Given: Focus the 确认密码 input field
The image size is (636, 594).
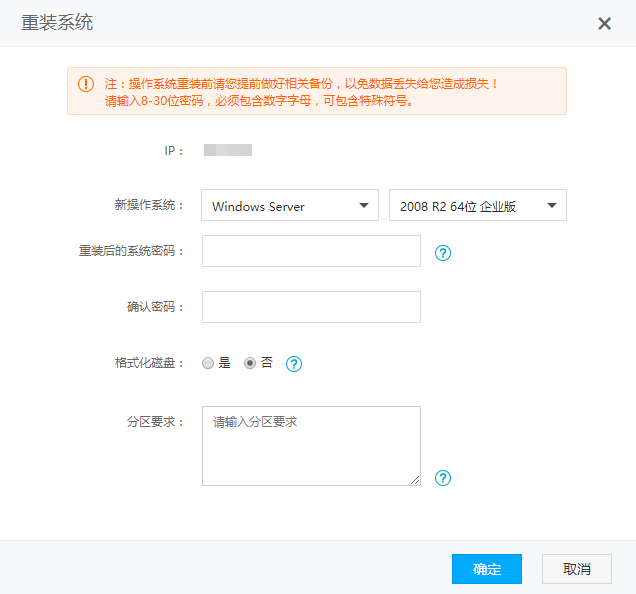Looking at the screenshot, I should tap(311, 307).
